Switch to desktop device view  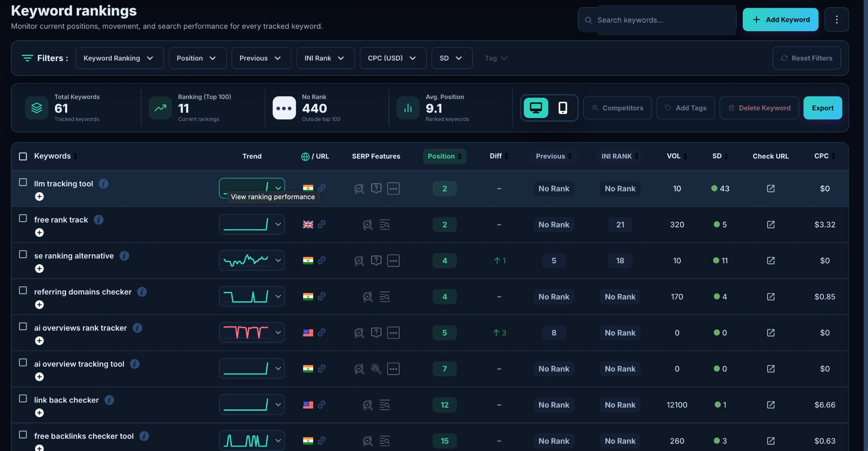tap(536, 108)
